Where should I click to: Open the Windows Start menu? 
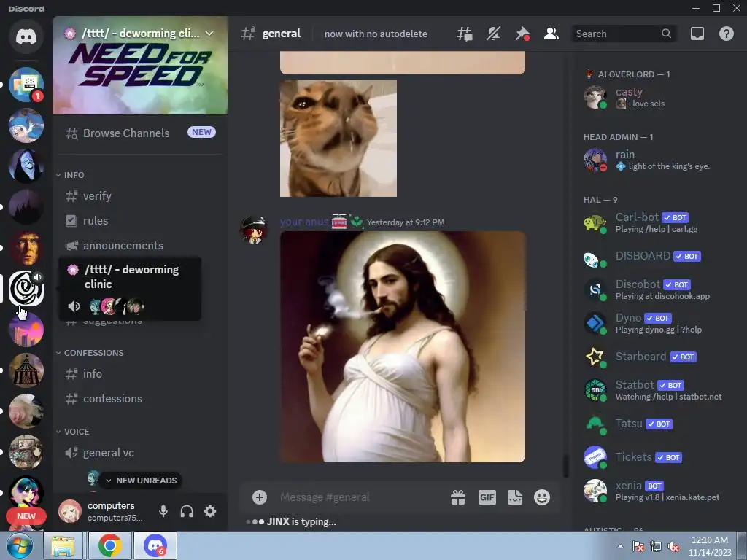pyautogui.click(x=20, y=545)
